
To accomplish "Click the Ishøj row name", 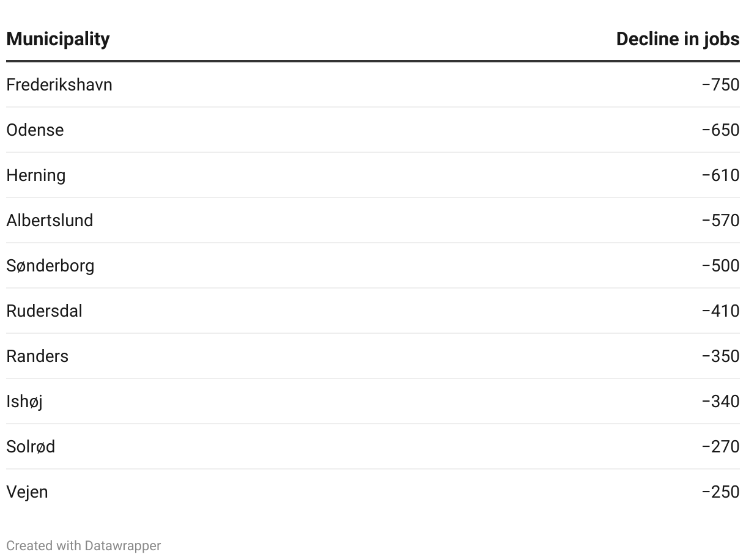I will pos(24,401).
